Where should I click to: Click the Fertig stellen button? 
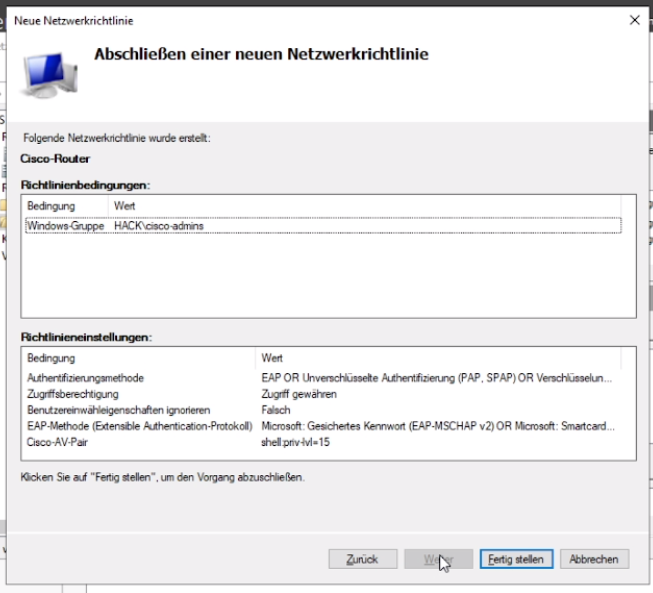coord(516,559)
